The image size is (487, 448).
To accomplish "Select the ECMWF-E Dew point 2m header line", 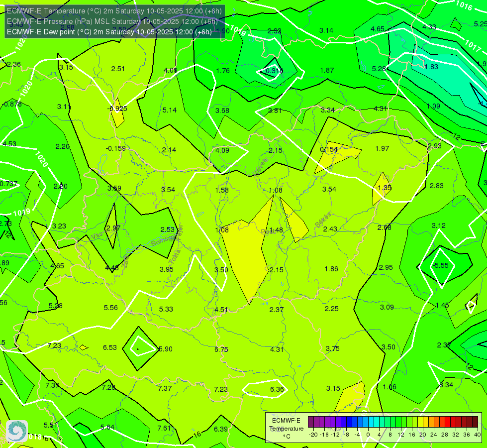I will (x=109, y=32).
